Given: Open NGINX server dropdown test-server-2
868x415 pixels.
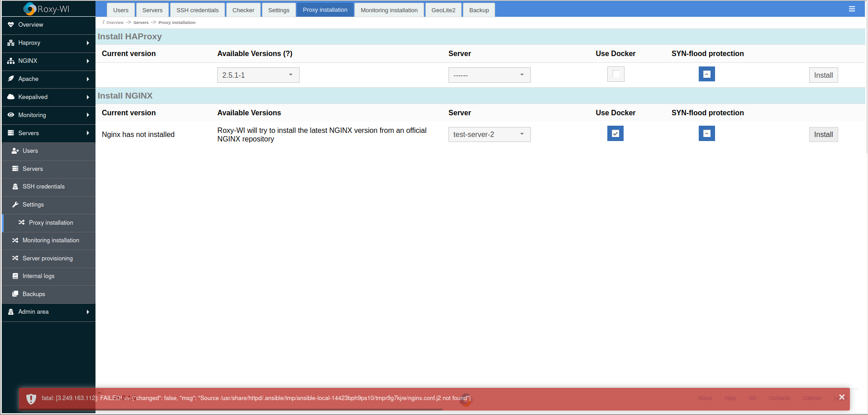Looking at the screenshot, I should (x=489, y=134).
